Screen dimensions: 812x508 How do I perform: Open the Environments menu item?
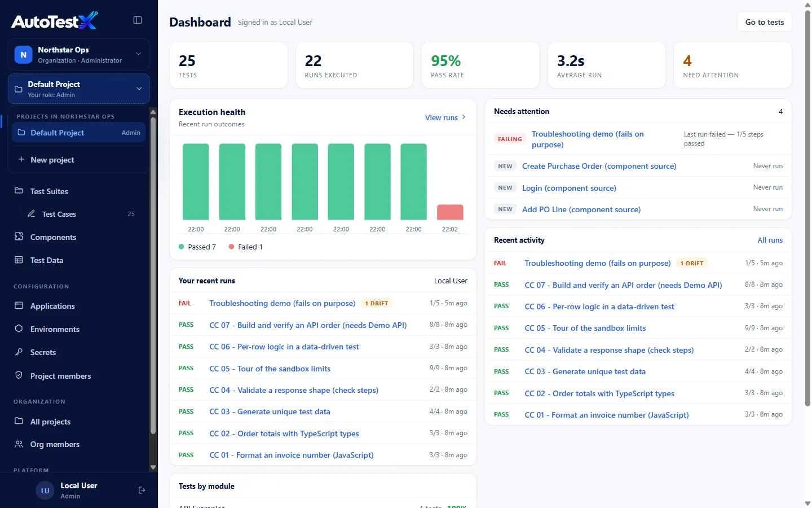tap(79, 329)
